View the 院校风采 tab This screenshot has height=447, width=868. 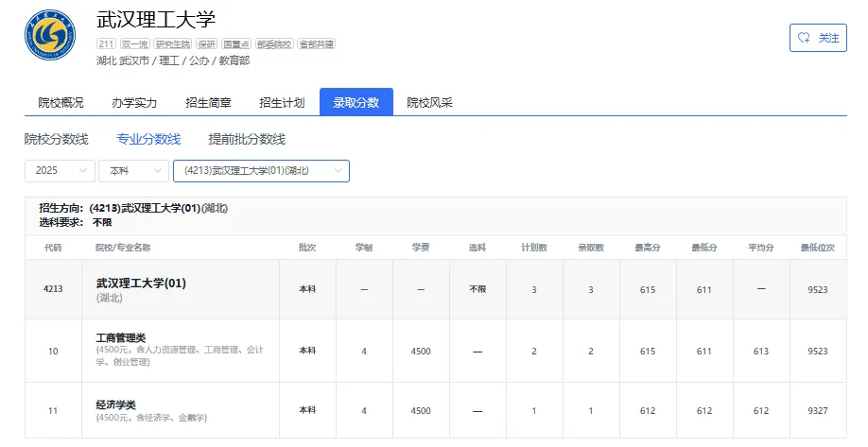429,102
